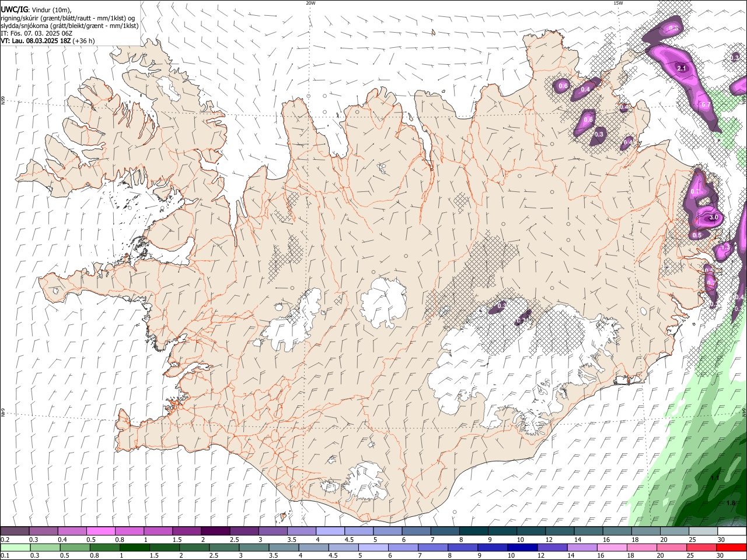Screen dimensions: 747x560
Task: Click the "VT: Lau. 08.03.2025 18Z (+36 h)" line
Action: pos(48,41)
